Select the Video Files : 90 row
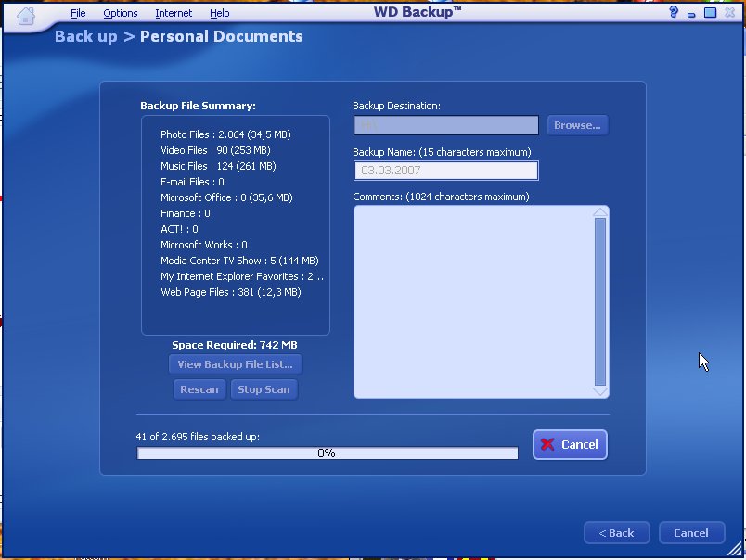The image size is (746, 560). (x=215, y=150)
